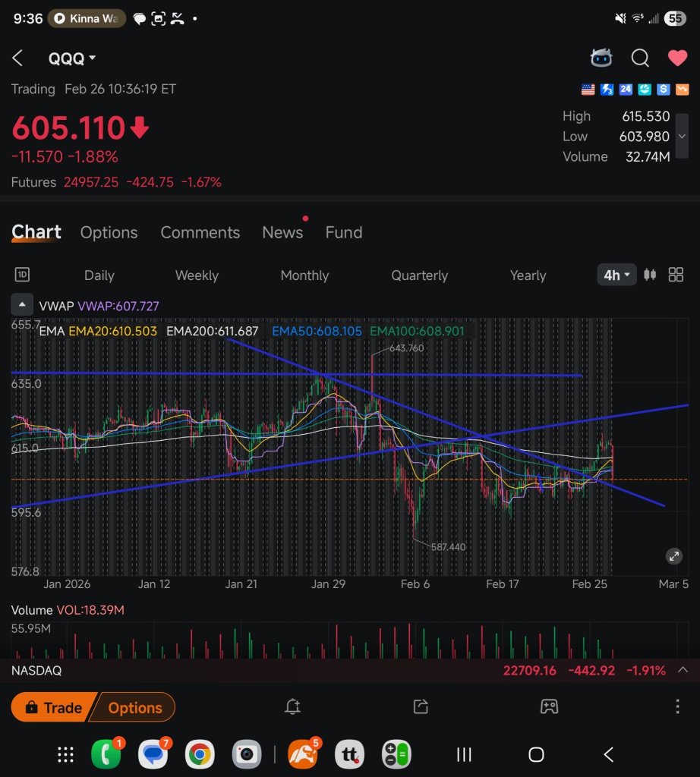Open the multi-chart grid layout icon

(676, 275)
